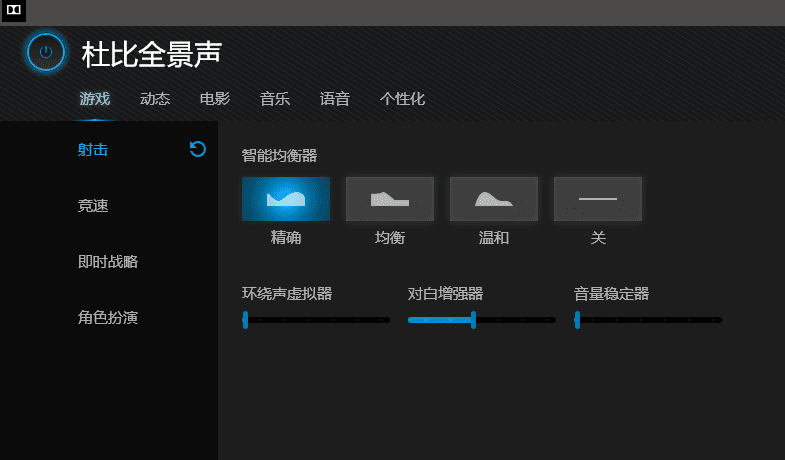Reset the 射击 profile with the refresh icon
785x460 pixels.
[198, 149]
